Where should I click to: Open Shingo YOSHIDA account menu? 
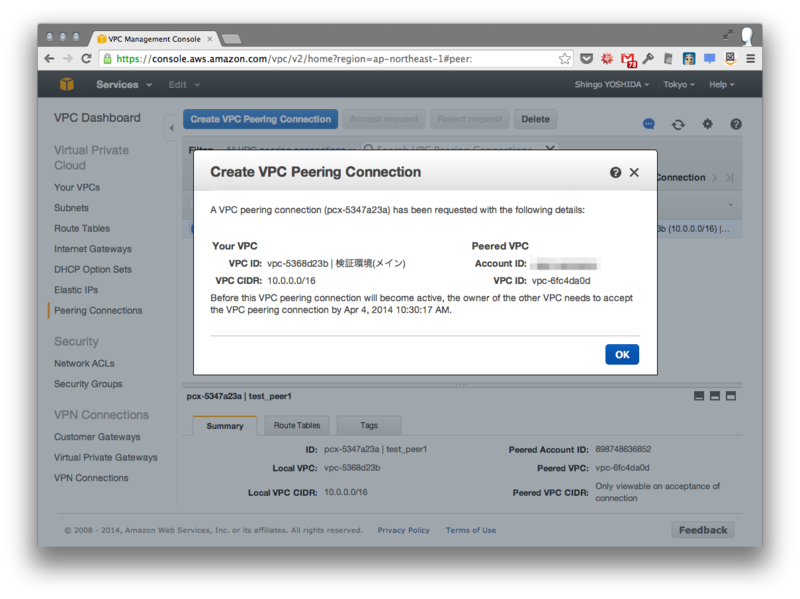pyautogui.click(x=612, y=85)
